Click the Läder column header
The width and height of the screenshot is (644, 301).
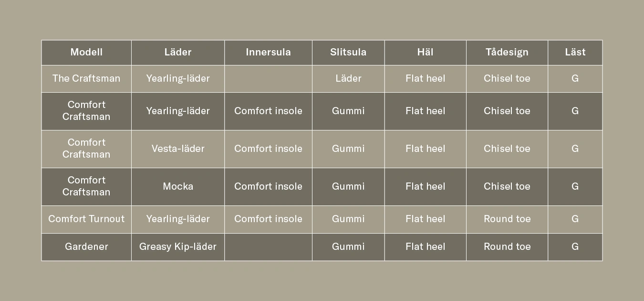click(178, 53)
